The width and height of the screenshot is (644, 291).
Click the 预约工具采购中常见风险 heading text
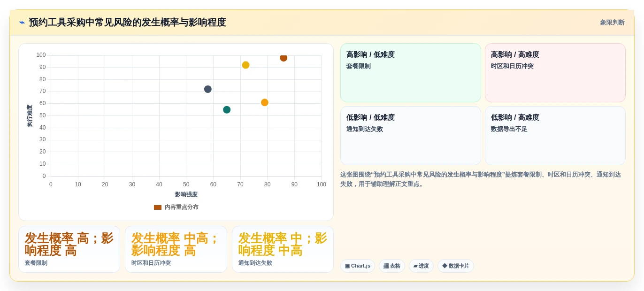(x=127, y=23)
